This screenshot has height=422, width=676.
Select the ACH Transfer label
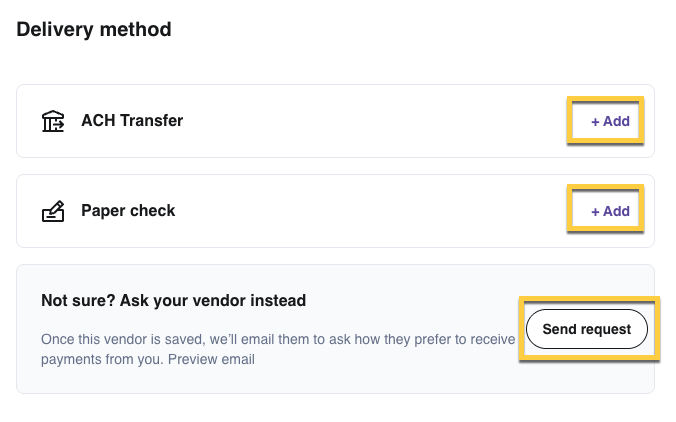(132, 121)
